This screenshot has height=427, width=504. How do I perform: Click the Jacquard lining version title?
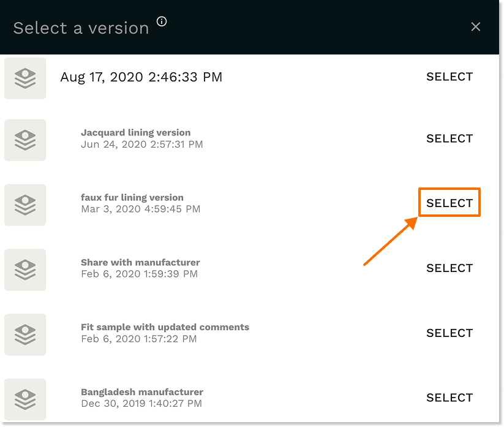(x=135, y=132)
